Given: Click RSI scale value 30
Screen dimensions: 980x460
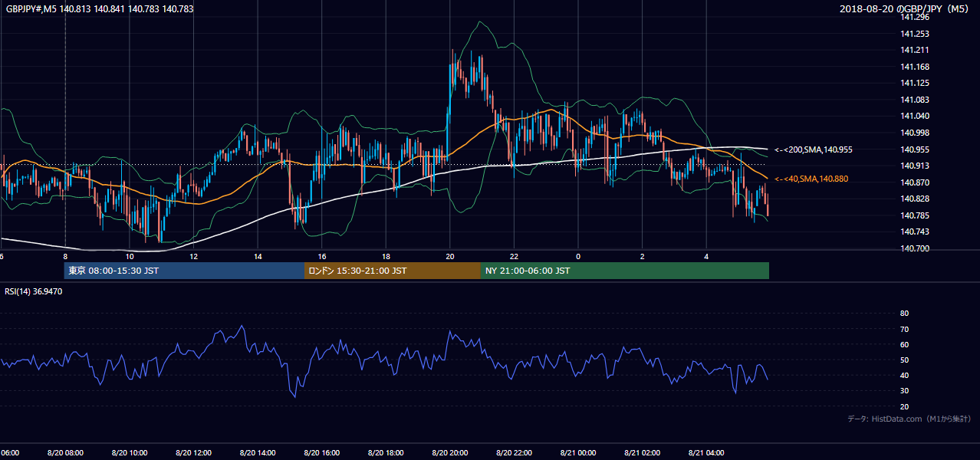Looking at the screenshot, I should click(x=904, y=391).
